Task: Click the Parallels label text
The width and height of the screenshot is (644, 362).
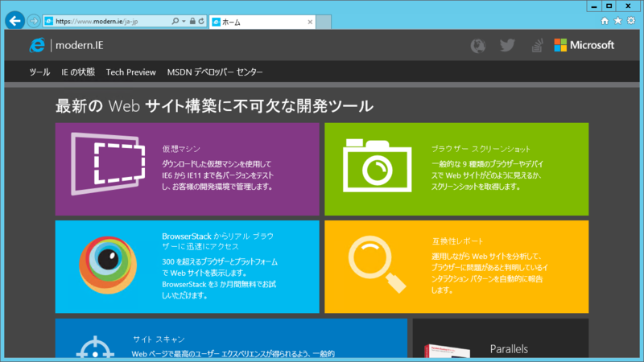Action: click(x=509, y=349)
